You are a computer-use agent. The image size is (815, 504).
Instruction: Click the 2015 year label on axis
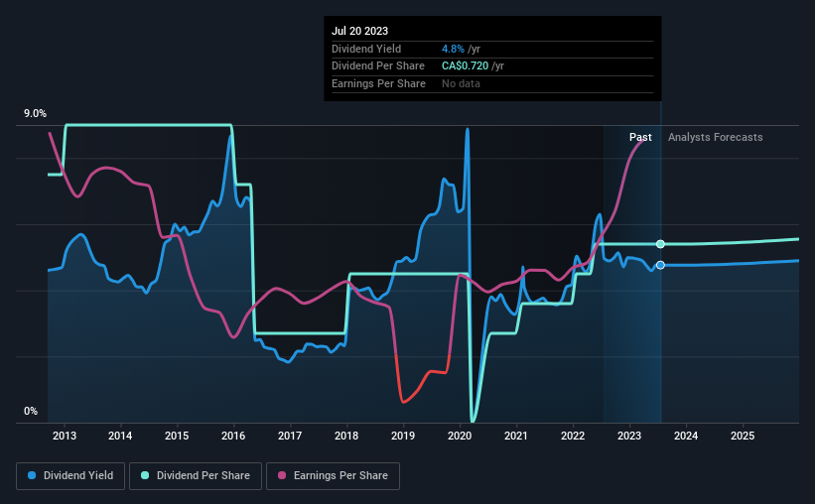[177, 436]
